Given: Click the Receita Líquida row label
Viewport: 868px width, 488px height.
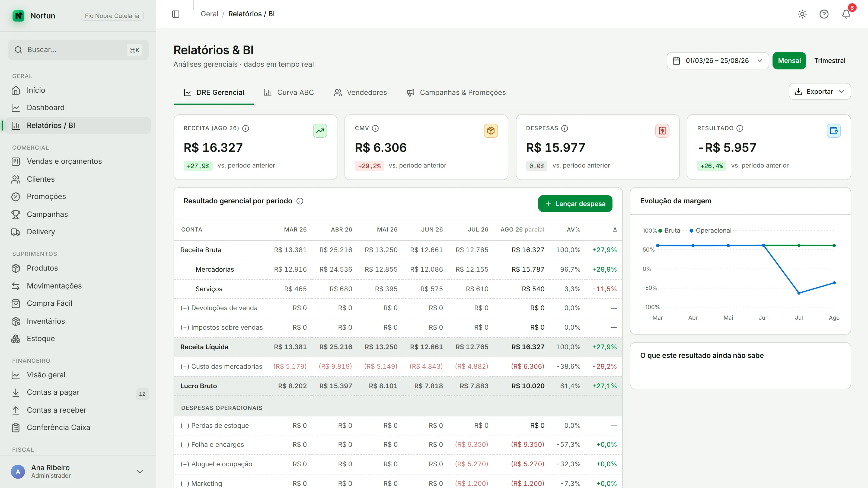Looking at the screenshot, I should click(x=204, y=347).
